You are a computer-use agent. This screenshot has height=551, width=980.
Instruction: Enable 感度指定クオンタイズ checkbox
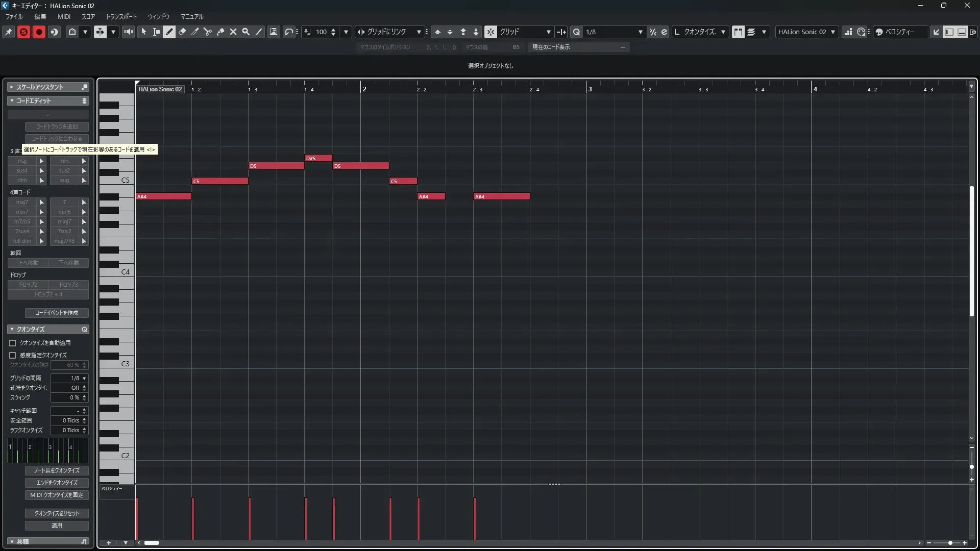13,355
